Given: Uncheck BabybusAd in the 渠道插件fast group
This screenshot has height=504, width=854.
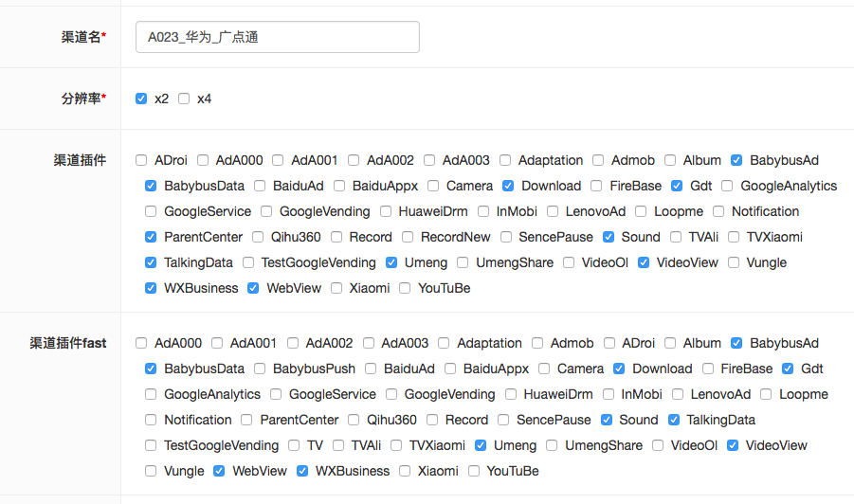Looking at the screenshot, I should 736,343.
